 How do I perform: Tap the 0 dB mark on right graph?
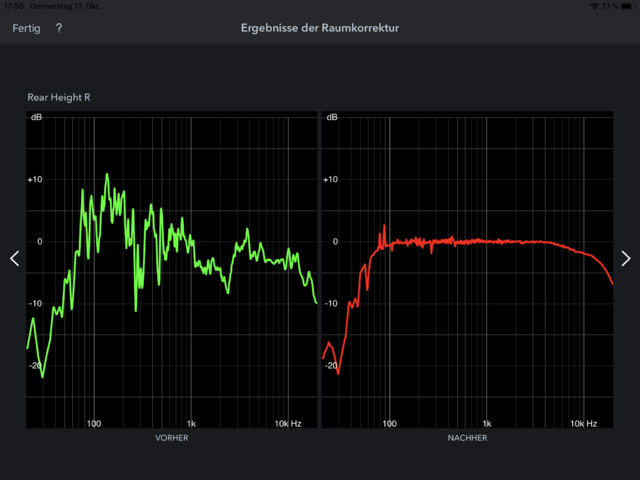[x=334, y=242]
